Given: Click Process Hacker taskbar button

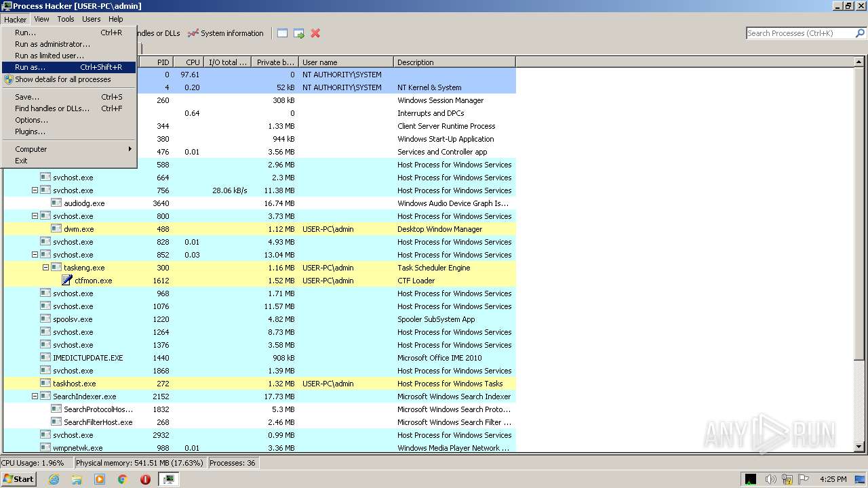Looking at the screenshot, I should (x=169, y=479).
